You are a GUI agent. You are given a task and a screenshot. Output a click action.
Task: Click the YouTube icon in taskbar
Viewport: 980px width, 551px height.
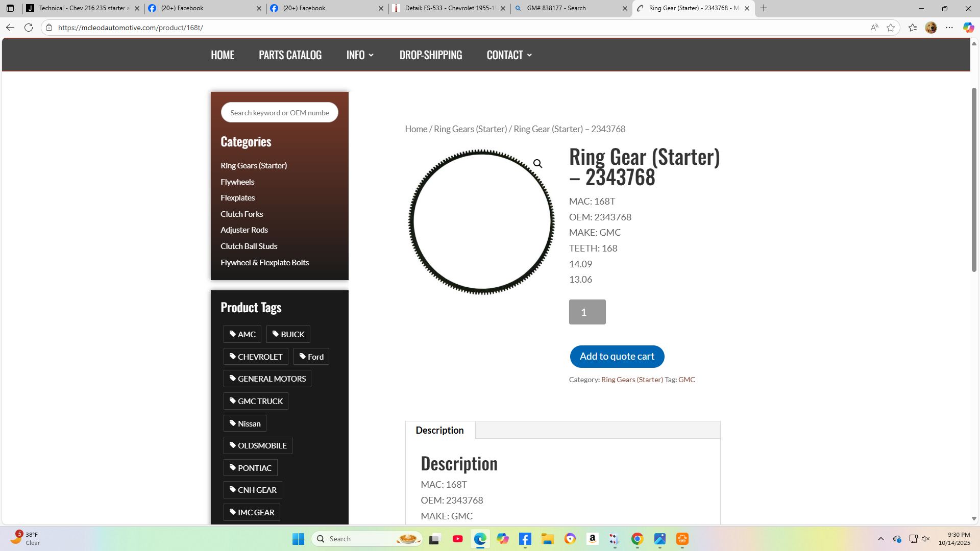pyautogui.click(x=457, y=539)
